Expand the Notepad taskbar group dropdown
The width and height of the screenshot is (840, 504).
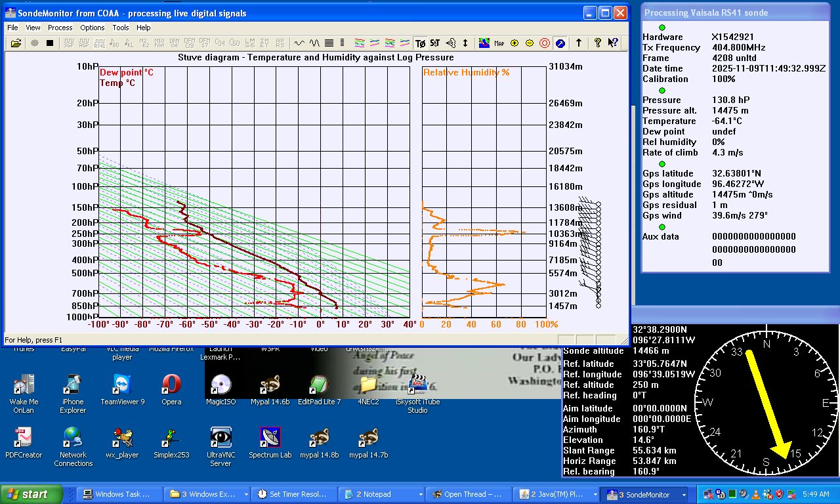(420, 494)
